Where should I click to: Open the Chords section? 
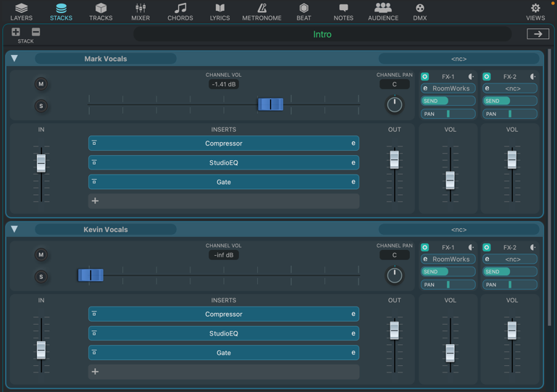(180, 12)
